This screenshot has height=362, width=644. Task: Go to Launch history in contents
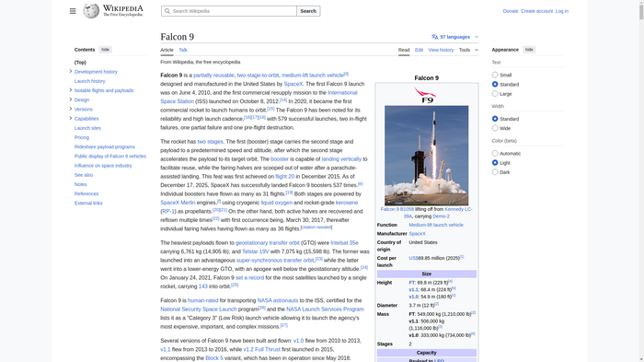pyautogui.click(x=89, y=81)
